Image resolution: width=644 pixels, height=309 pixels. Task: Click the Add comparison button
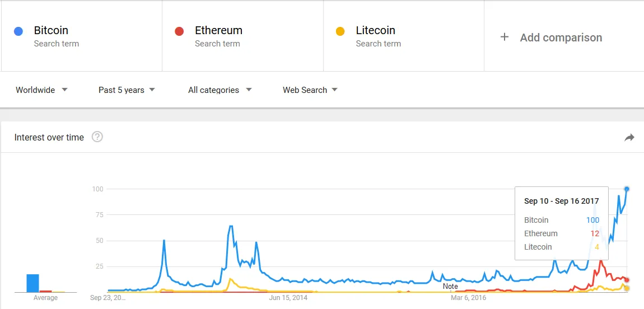click(561, 38)
